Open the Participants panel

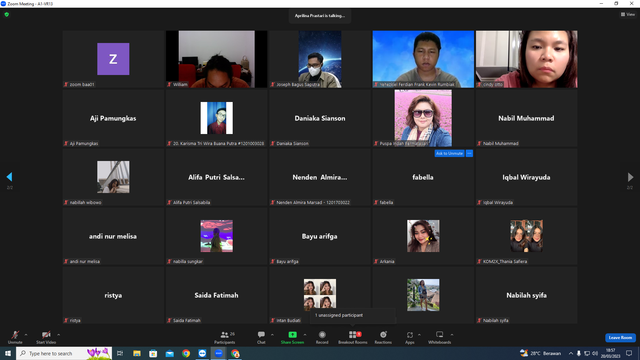pos(224,337)
